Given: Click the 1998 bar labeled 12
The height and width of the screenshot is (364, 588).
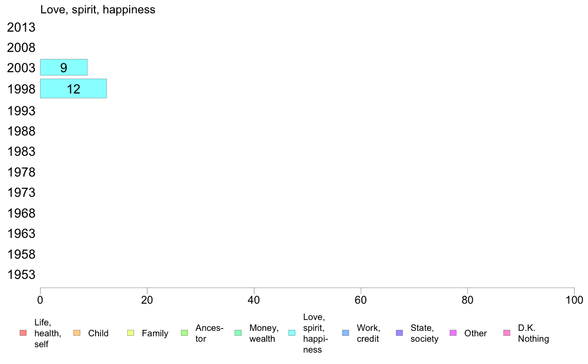Looking at the screenshot, I should pos(73,89).
